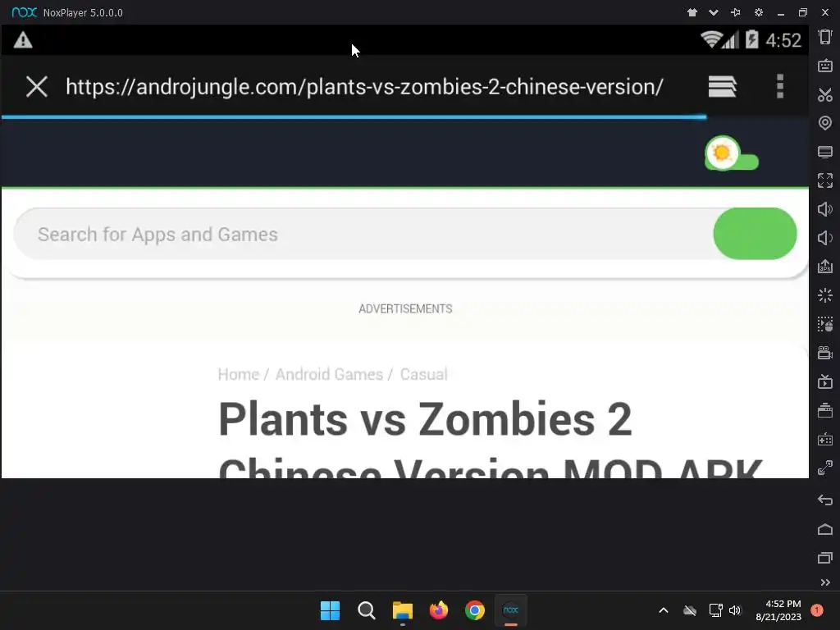
Task: Install an APK file via sidebar icon
Action: (x=825, y=267)
